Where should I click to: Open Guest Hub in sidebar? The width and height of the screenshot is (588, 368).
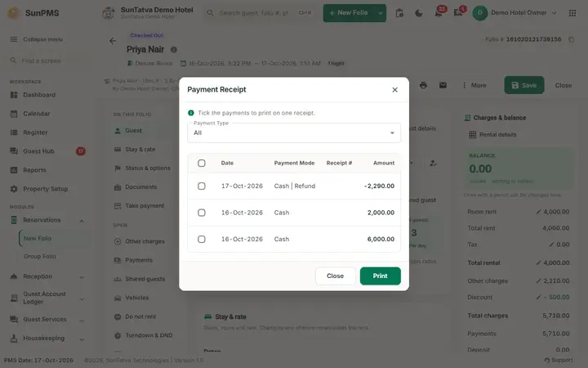click(38, 151)
